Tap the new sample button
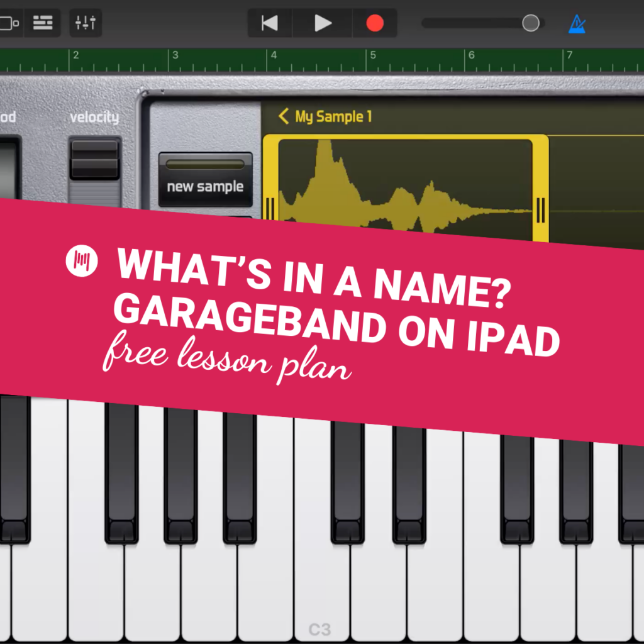 tap(206, 180)
